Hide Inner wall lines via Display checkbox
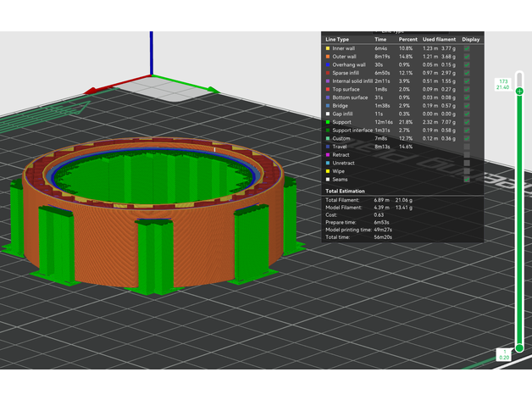This screenshot has height=400, width=532. coord(468,49)
